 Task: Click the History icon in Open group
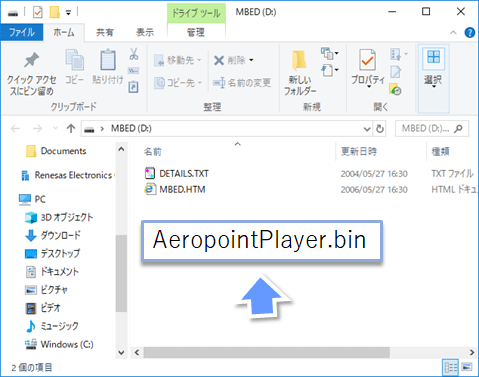click(395, 89)
